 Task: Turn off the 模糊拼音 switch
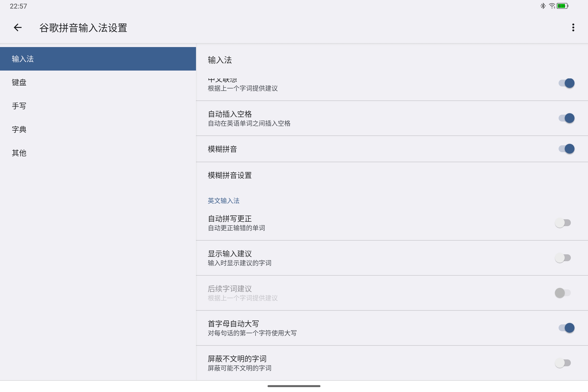pos(566,149)
